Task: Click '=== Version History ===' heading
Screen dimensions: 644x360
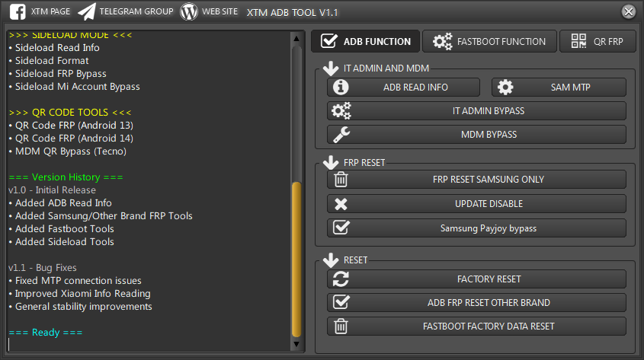Action: (x=66, y=177)
